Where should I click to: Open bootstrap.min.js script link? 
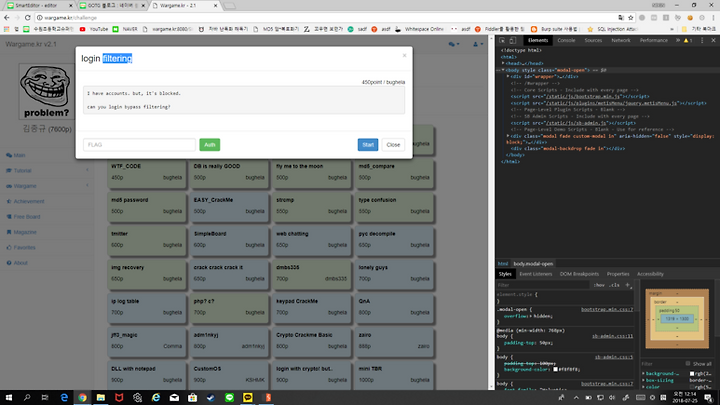584,96
